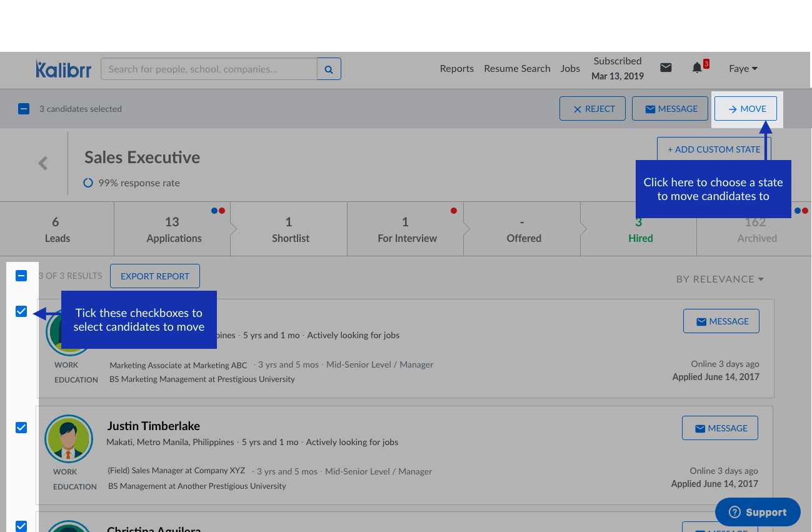Open the Support help widget

pos(758,512)
